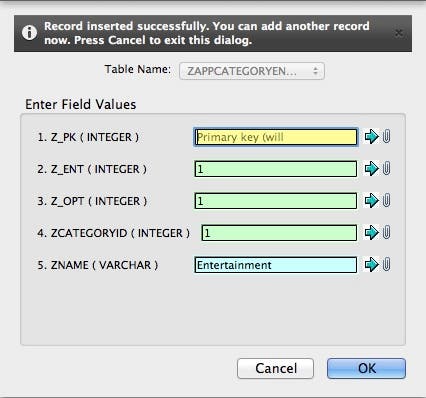Image resolution: width=426 pixels, height=398 pixels.
Task: Dismiss the record inserted notification banner
Action: tap(399, 33)
